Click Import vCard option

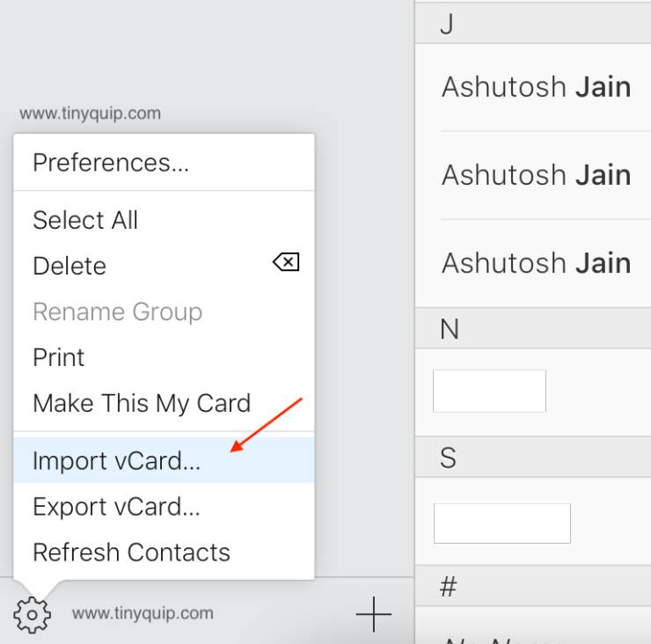pos(116,461)
